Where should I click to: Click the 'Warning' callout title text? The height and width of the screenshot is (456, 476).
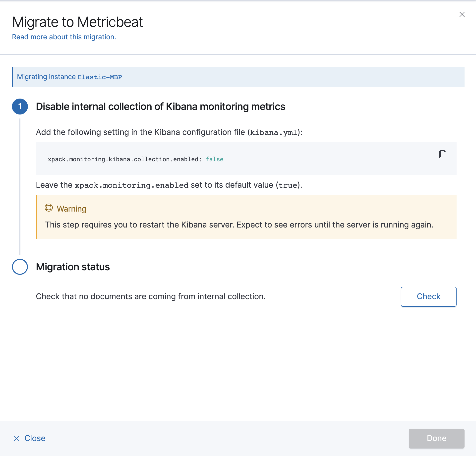(x=71, y=209)
